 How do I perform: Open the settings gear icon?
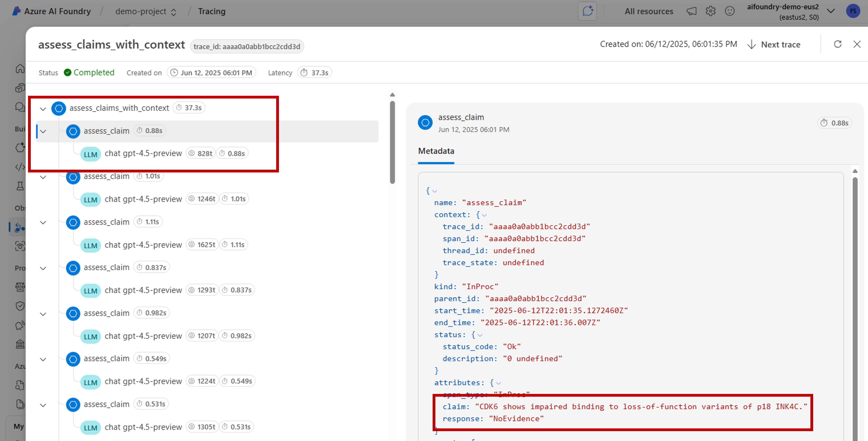click(710, 11)
